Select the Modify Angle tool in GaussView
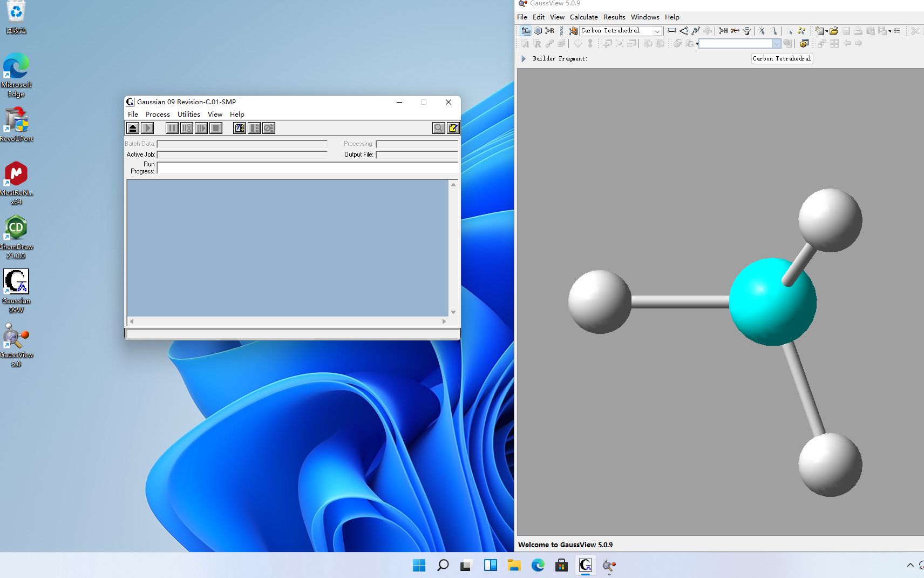 684,31
